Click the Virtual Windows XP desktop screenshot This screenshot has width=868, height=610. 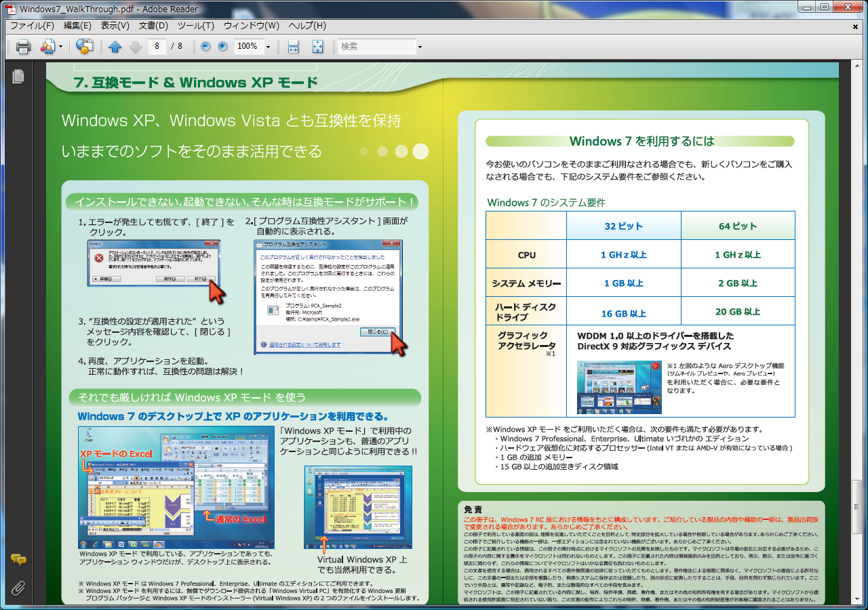coord(358,506)
